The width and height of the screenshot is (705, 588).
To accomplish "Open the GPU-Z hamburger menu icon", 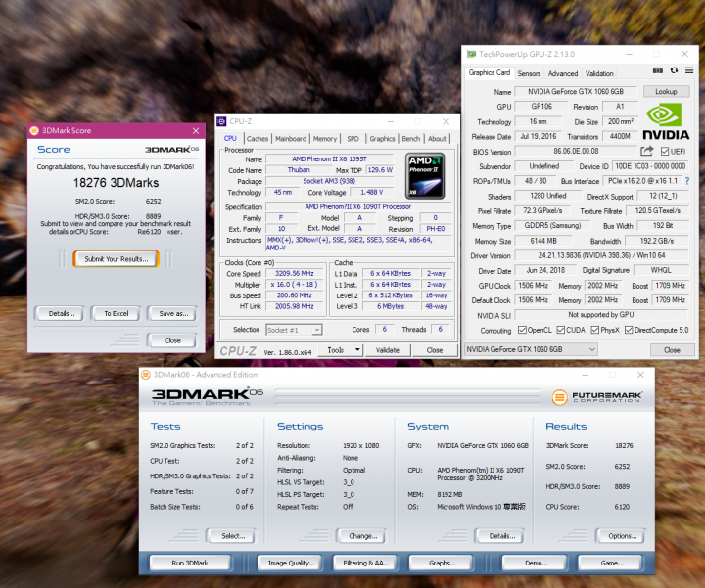I will pyautogui.click(x=688, y=70).
